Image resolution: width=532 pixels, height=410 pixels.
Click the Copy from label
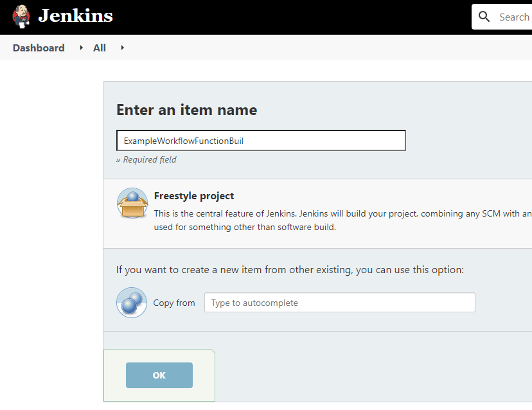pos(174,303)
